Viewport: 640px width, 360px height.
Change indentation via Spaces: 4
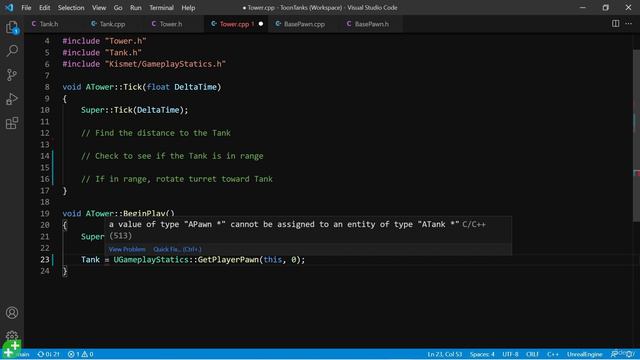(x=482, y=354)
